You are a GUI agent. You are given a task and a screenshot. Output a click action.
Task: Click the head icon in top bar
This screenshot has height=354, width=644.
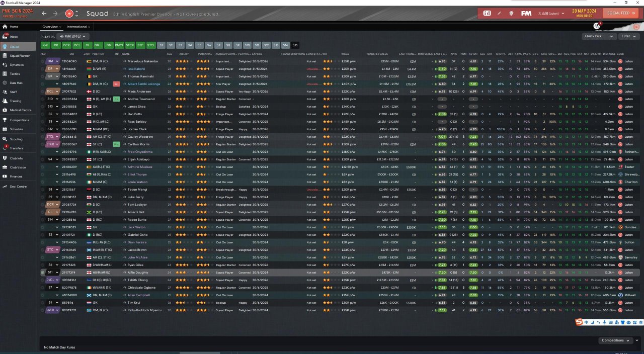click(x=512, y=13)
